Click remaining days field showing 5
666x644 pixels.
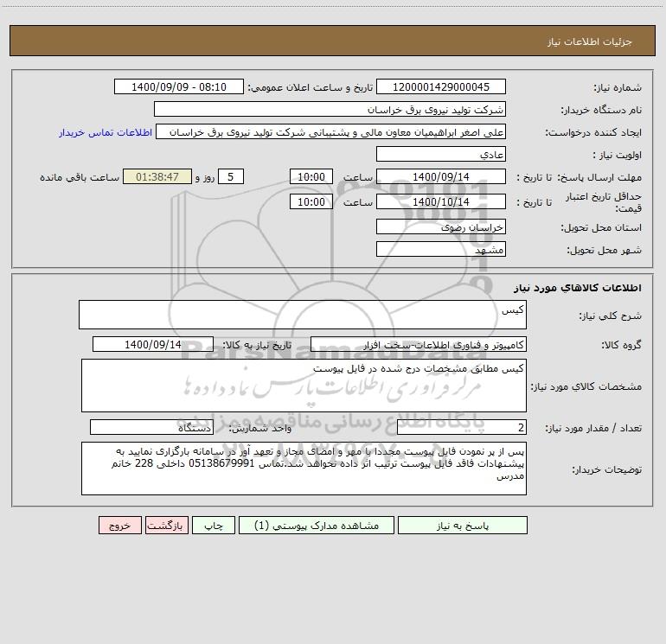231,176
